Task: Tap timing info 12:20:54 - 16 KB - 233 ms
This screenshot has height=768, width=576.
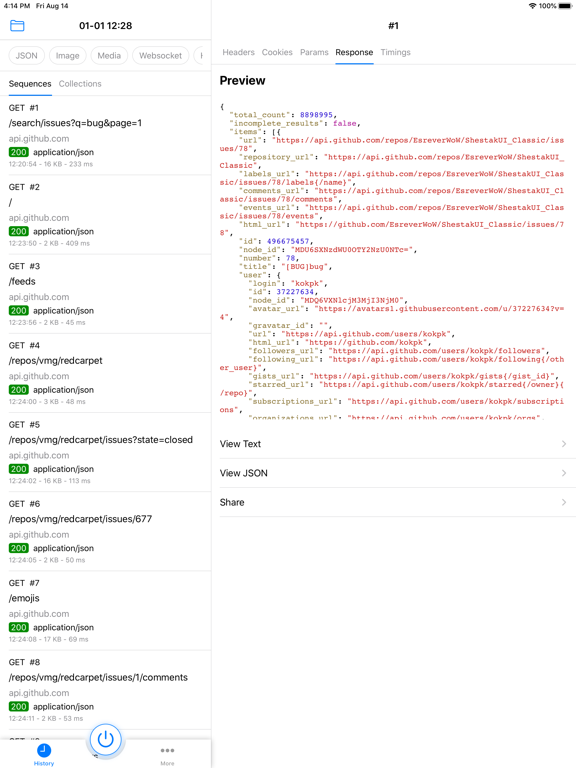Action: 51,164
